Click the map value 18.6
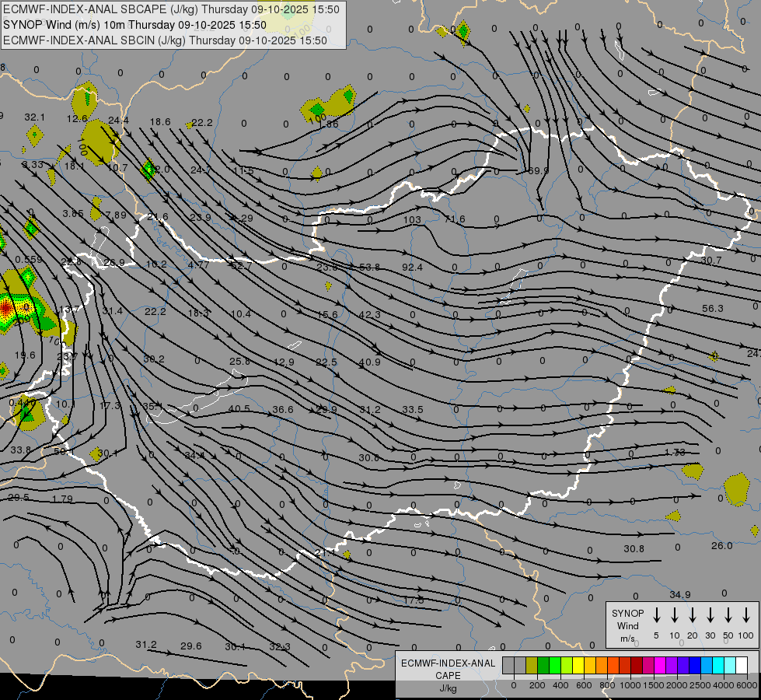 click(x=160, y=121)
